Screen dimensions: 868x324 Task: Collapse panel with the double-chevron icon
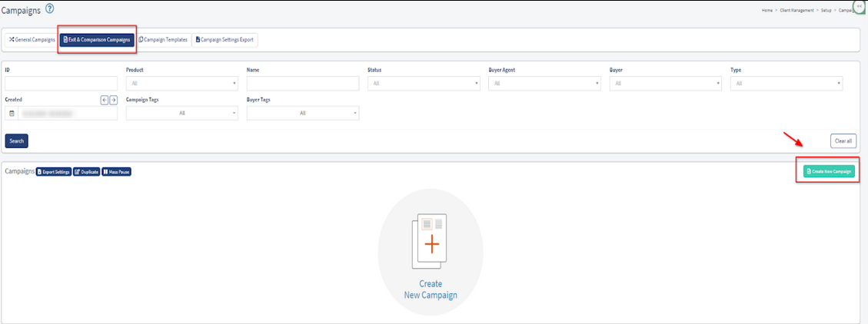click(859, 5)
